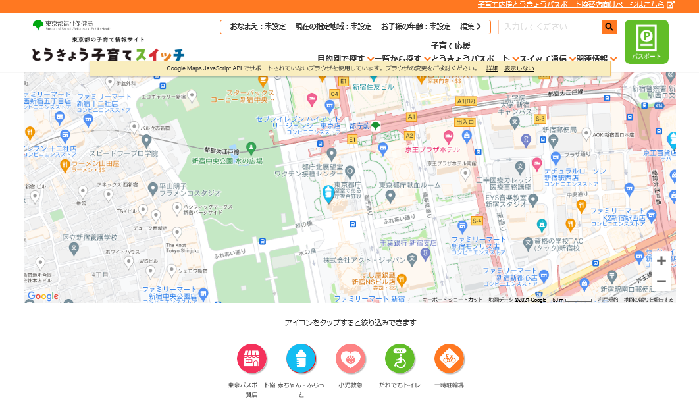
Task: Go to とうきょう子育てスイッチ home logo
Action: click(107, 54)
